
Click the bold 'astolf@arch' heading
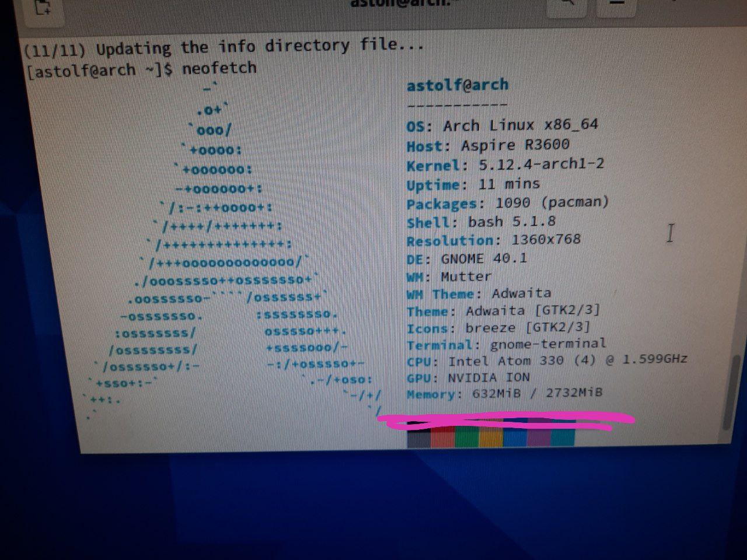tap(458, 85)
